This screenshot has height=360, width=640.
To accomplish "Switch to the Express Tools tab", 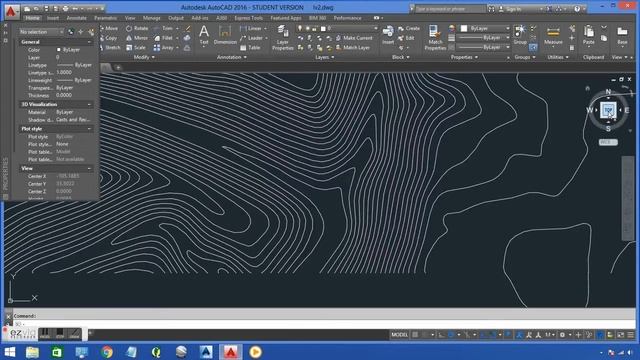I will click(248, 18).
